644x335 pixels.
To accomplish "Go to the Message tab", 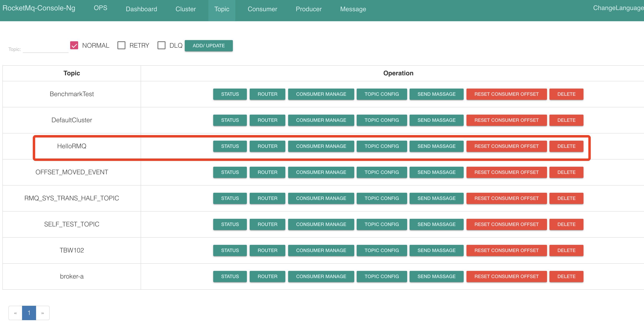I will pos(353,9).
